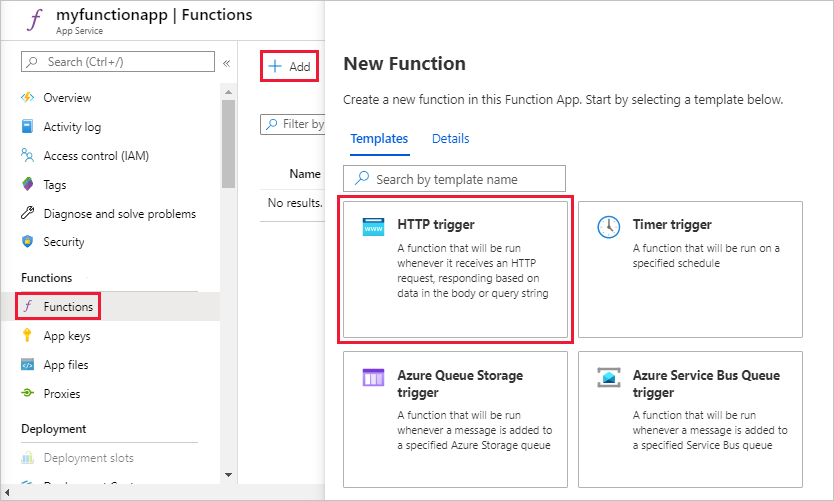
Task: Click the Security shield icon
Action: pyautogui.click(x=28, y=242)
